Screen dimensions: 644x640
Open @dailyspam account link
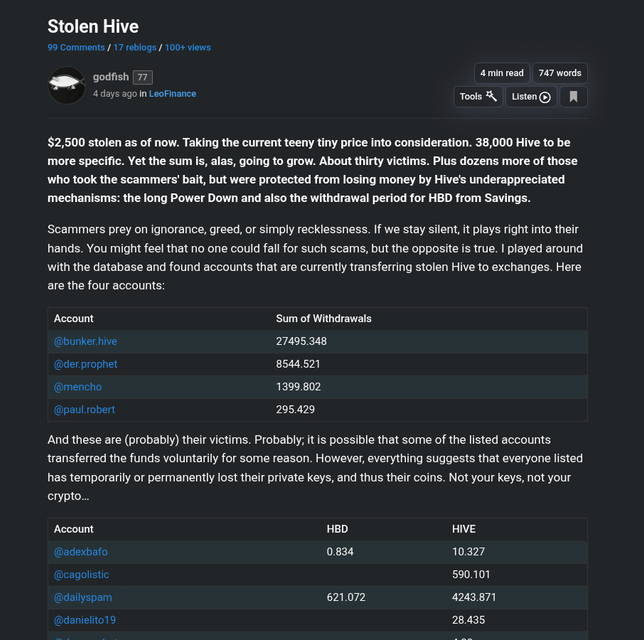82,598
